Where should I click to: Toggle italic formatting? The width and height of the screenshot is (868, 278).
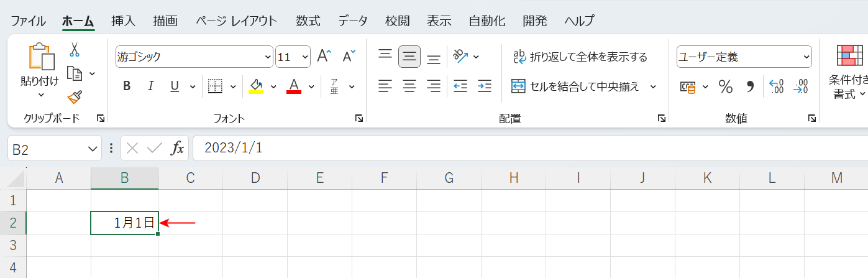point(150,86)
